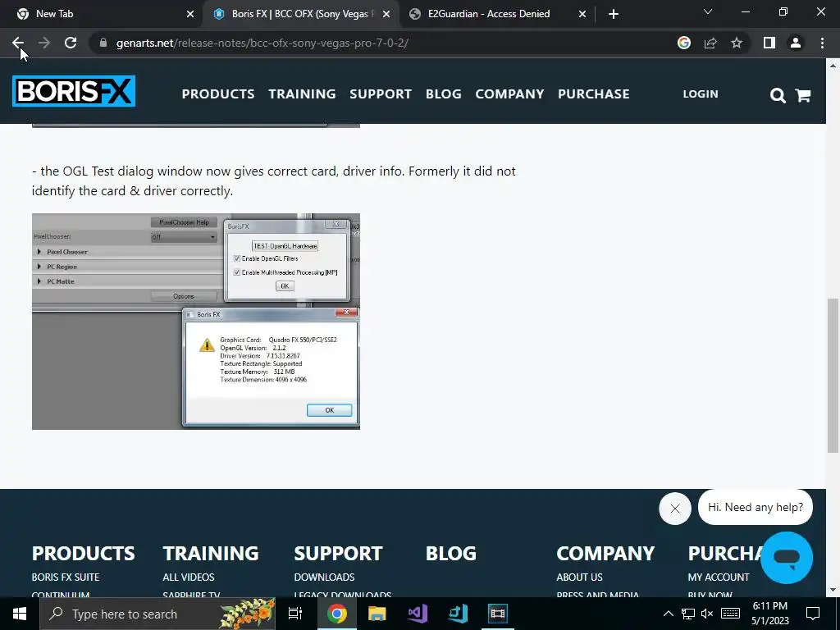This screenshot has width=840, height=630.
Task: Open a new browser tab
Action: 614,15
